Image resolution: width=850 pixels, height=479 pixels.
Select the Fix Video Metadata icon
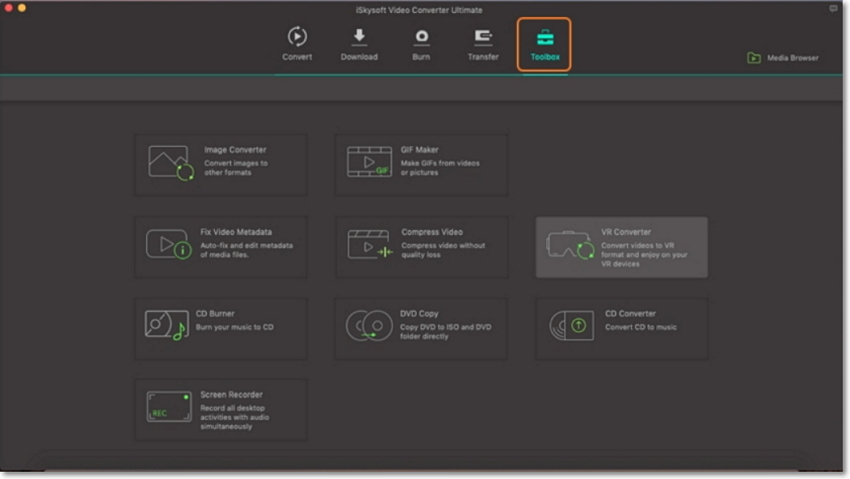coord(169,244)
